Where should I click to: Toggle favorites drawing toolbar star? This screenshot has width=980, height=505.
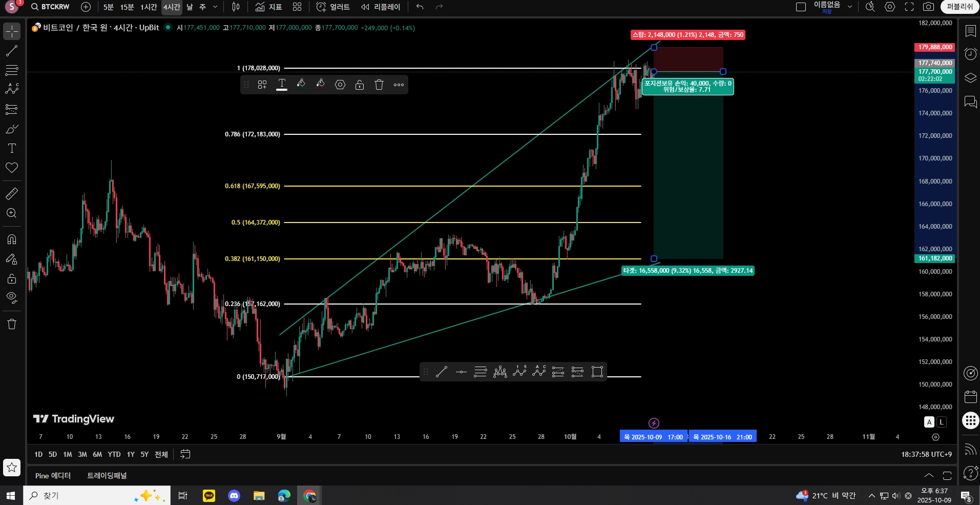pos(12,468)
